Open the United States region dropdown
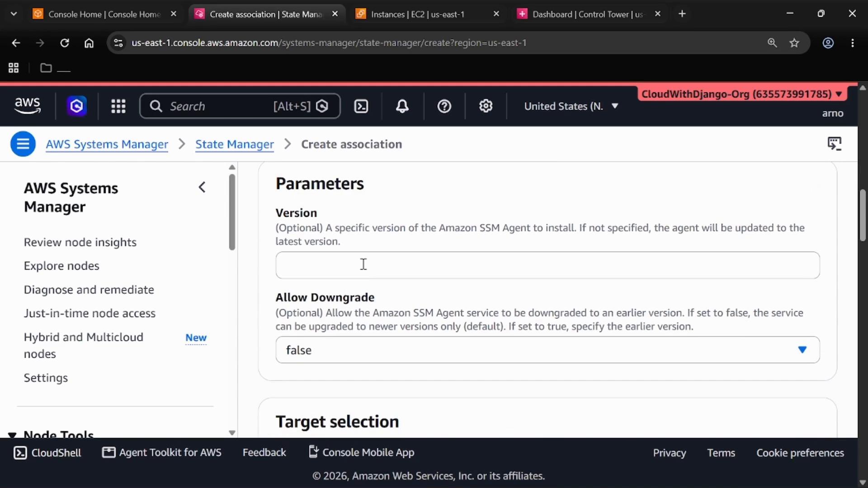 (x=571, y=106)
